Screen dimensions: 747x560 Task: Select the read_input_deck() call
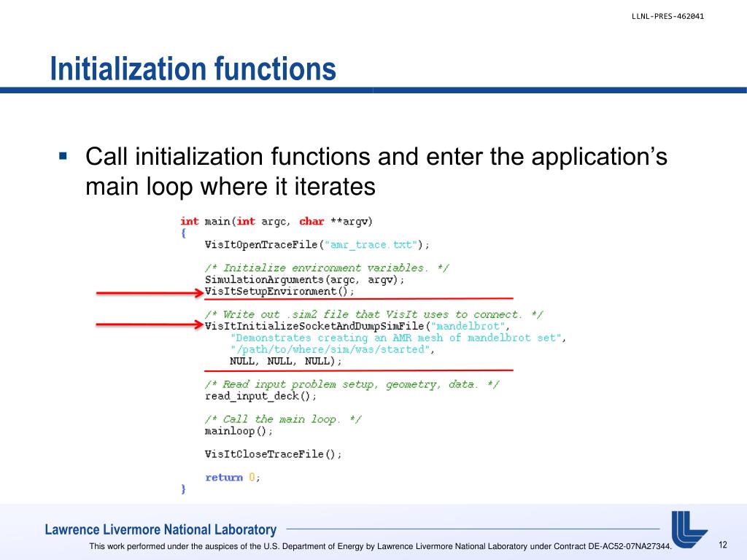tap(260, 396)
